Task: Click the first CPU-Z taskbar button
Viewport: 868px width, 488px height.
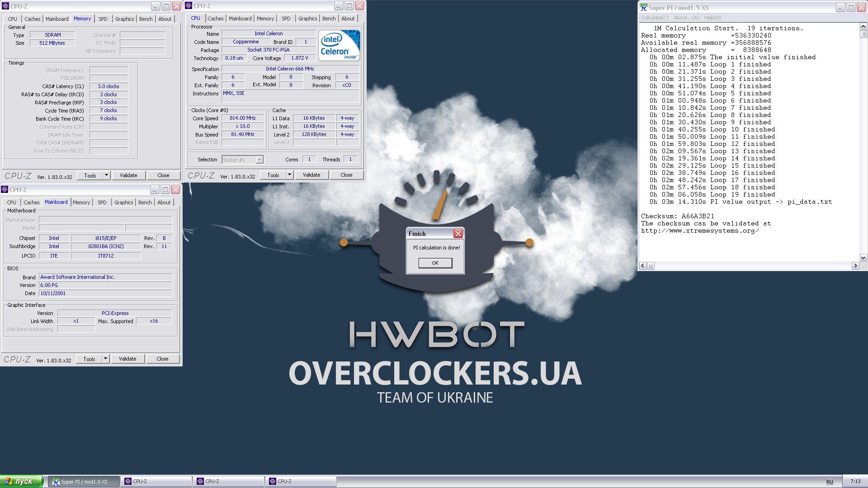Action: [156, 482]
